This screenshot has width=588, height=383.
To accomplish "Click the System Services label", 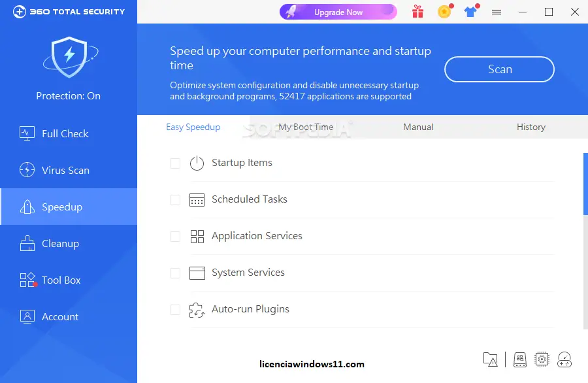I will [x=248, y=273].
